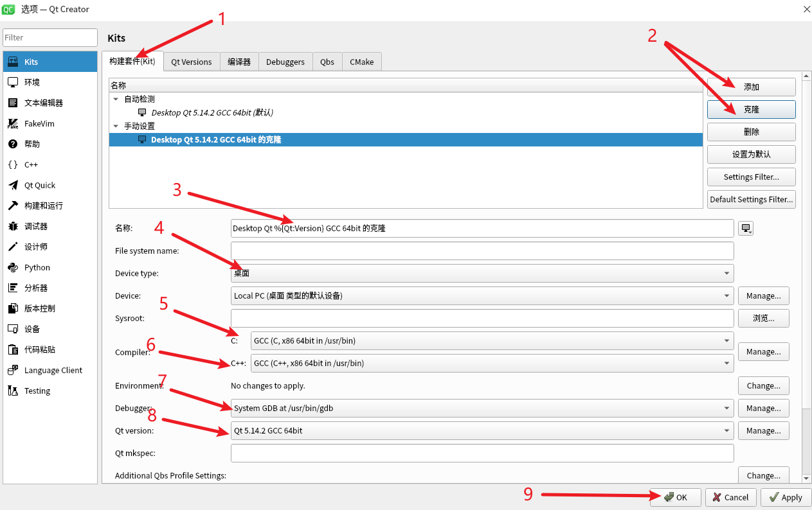
Task: Open the Device type dropdown
Action: [482, 273]
